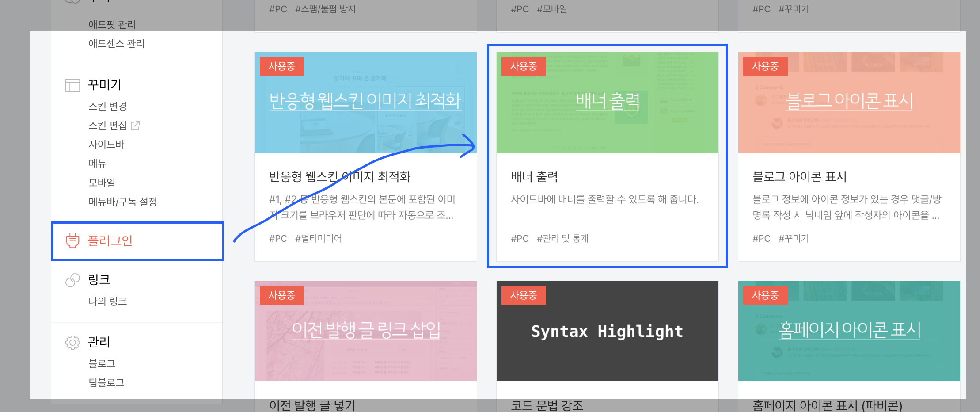Click #꾸미기 tag on 블로그 아이콘 표시 card
980x412 pixels.
(794, 239)
